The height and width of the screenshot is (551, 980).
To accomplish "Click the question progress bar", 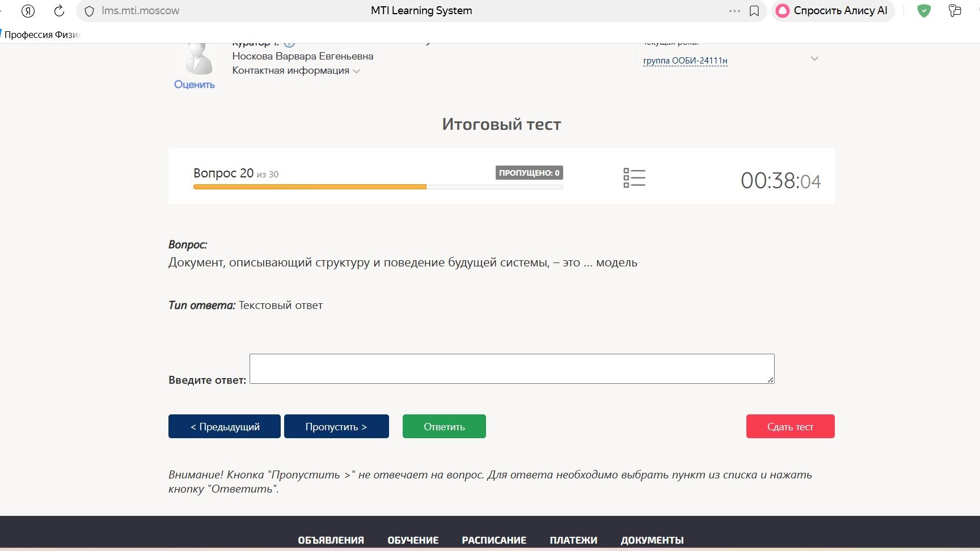I will click(x=378, y=187).
